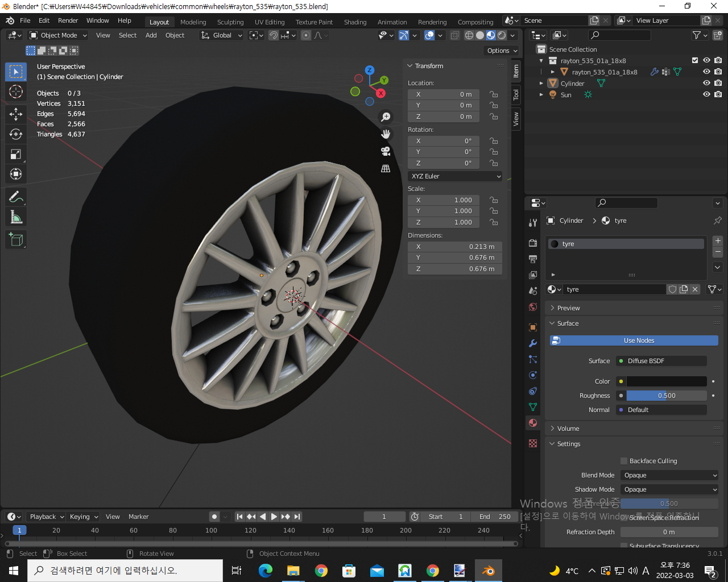This screenshot has height=582, width=728.
Task: Hide the Sun light in viewport
Action: 706,94
